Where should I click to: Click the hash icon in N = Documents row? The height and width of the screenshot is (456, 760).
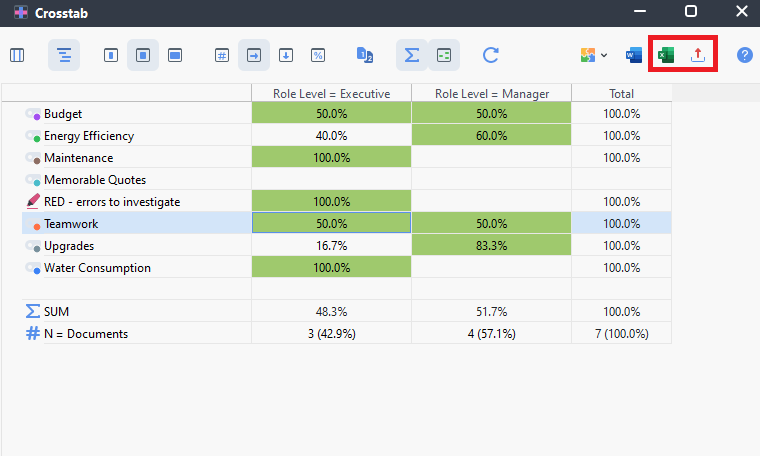[x=32, y=333]
